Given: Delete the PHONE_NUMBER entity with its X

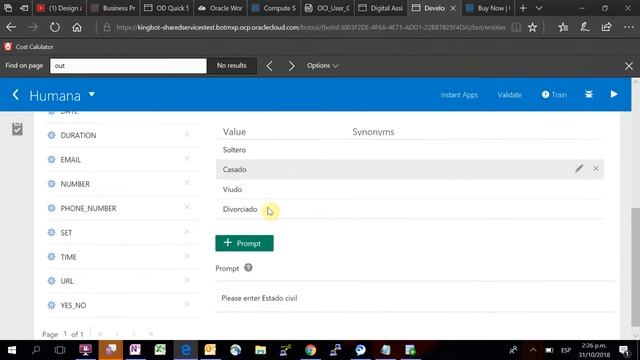Looking at the screenshot, I should coord(187,207).
